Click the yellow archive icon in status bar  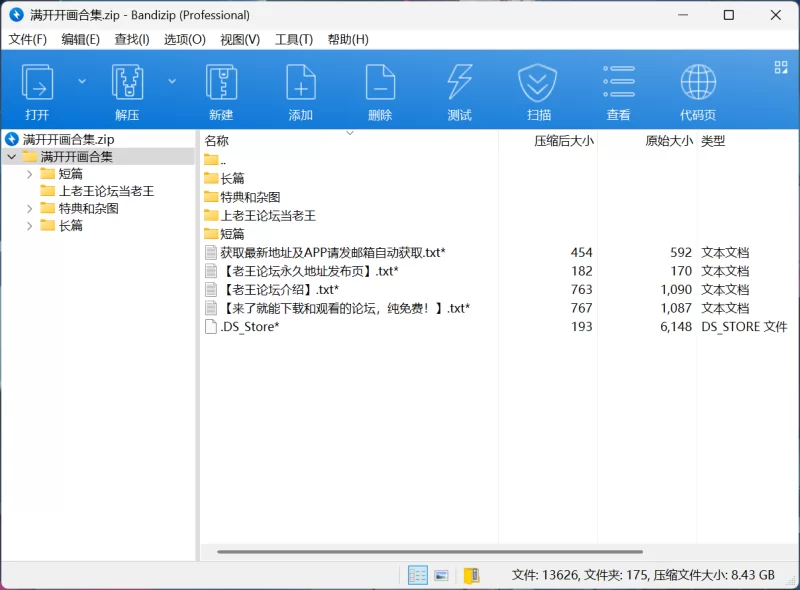pyautogui.click(x=471, y=576)
